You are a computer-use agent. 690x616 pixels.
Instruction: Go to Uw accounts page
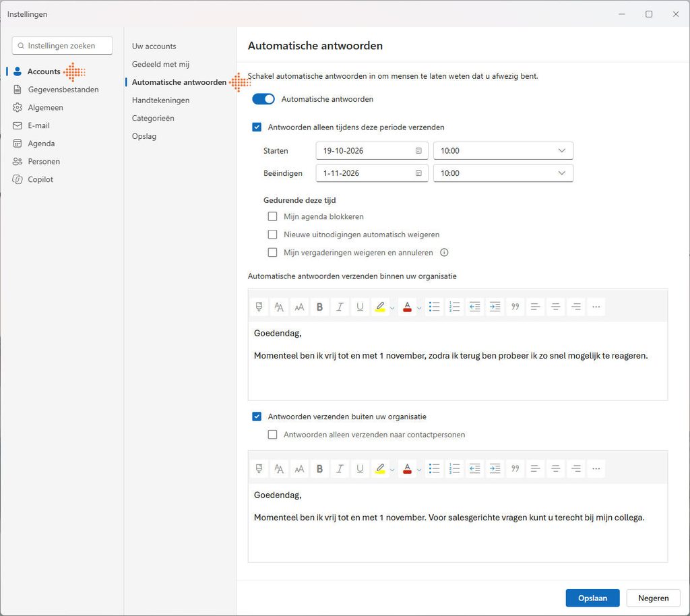point(154,47)
